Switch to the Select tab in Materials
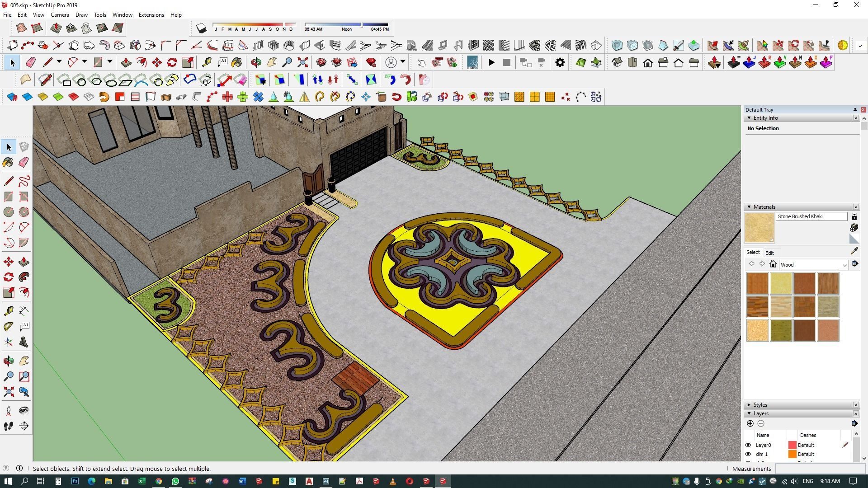This screenshot has height=488, width=868. (753, 253)
